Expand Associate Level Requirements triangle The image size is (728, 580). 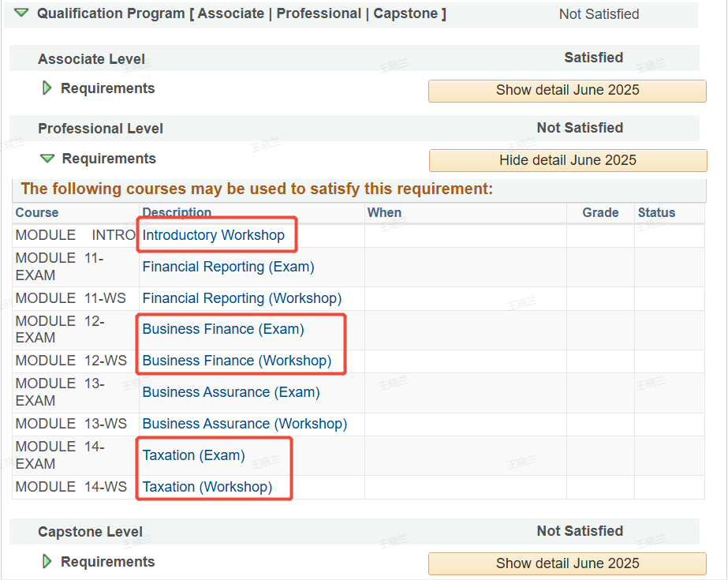tap(47, 88)
